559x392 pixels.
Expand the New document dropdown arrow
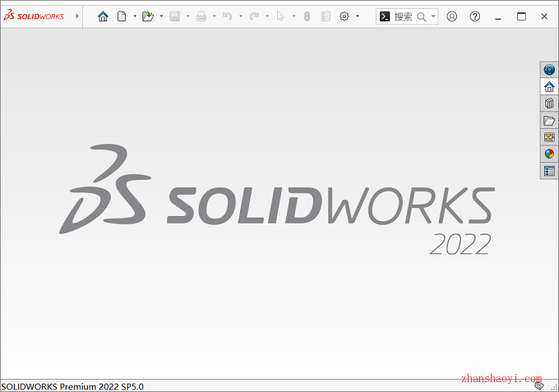[x=135, y=16]
